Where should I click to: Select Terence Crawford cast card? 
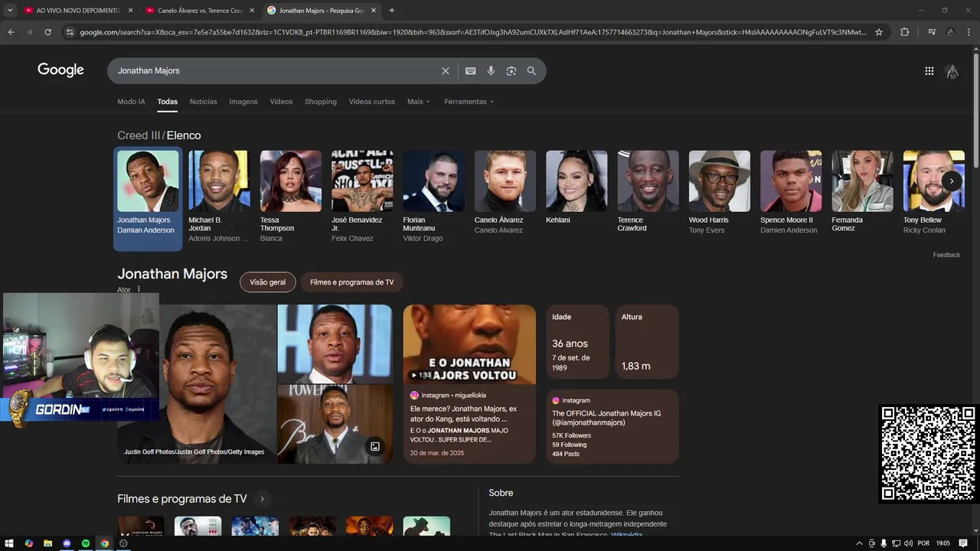click(648, 192)
